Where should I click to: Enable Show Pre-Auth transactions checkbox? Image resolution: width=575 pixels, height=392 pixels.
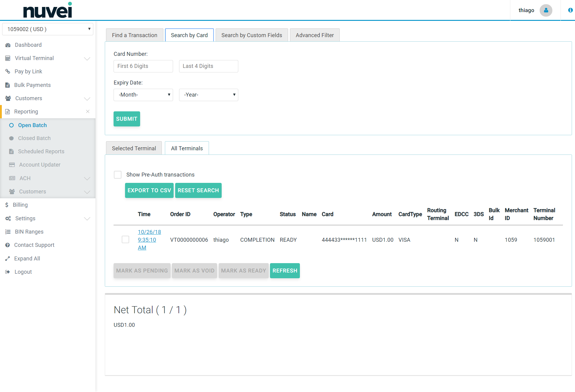[117, 175]
